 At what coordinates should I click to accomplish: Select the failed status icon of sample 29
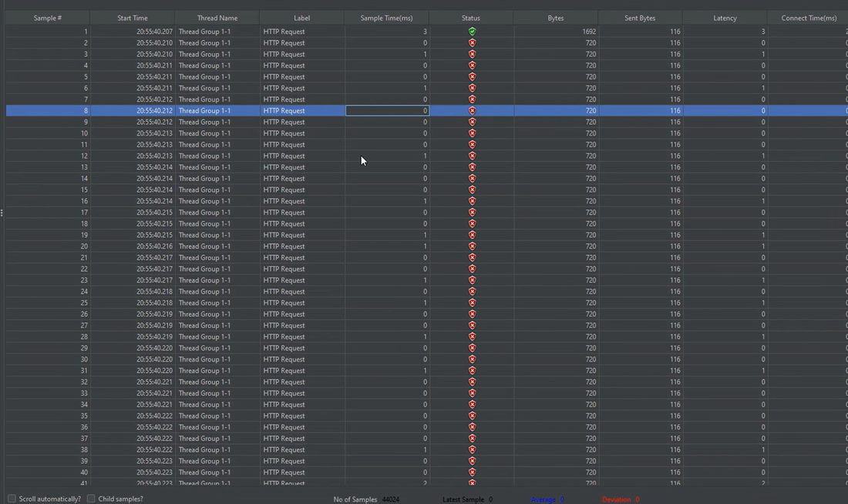(472, 348)
